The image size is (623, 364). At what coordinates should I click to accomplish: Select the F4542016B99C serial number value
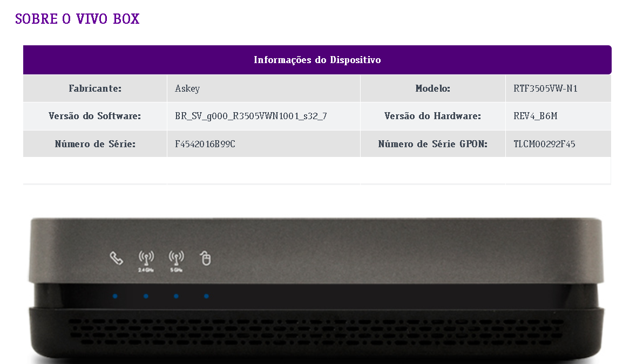point(205,143)
